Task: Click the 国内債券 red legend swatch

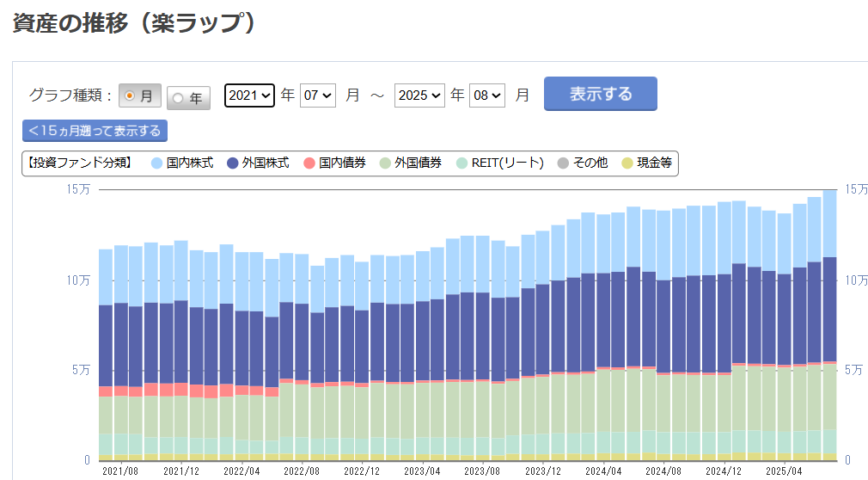Action: tap(309, 163)
